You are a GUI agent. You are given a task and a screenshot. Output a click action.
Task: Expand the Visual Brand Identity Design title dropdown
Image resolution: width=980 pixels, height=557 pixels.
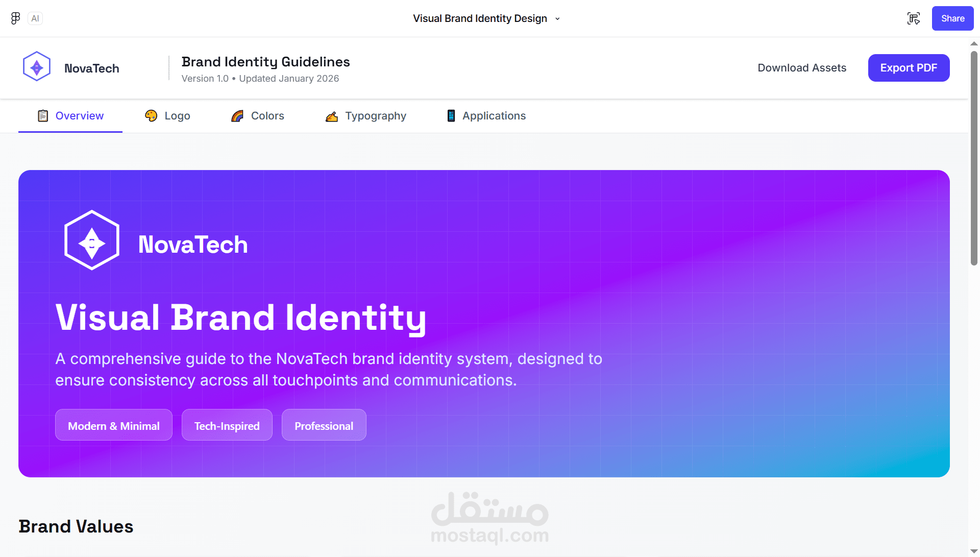click(557, 19)
